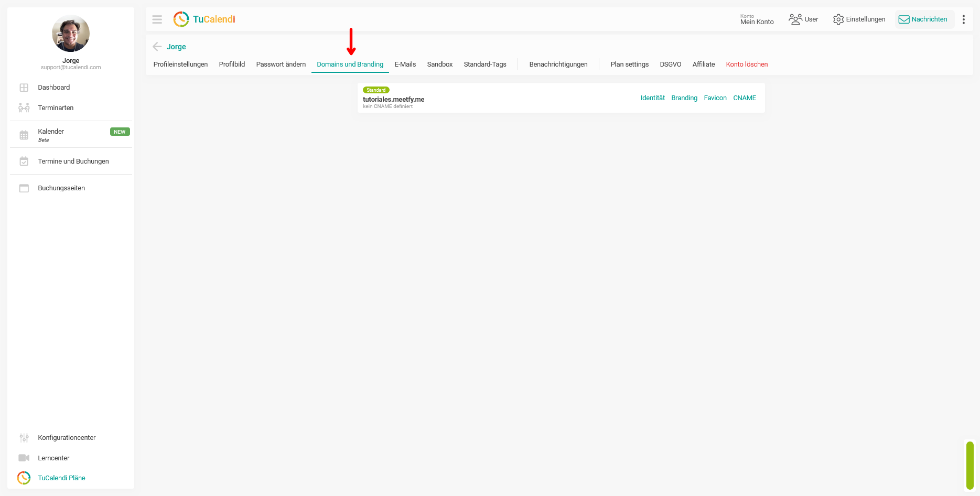Open Mein Konto in the top bar
The image size is (980, 496).
click(x=757, y=19)
